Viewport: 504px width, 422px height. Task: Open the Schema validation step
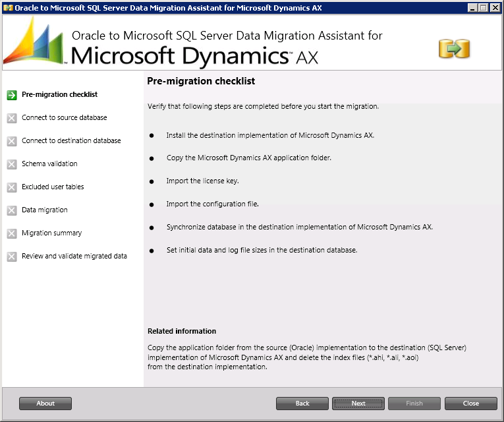coord(49,164)
